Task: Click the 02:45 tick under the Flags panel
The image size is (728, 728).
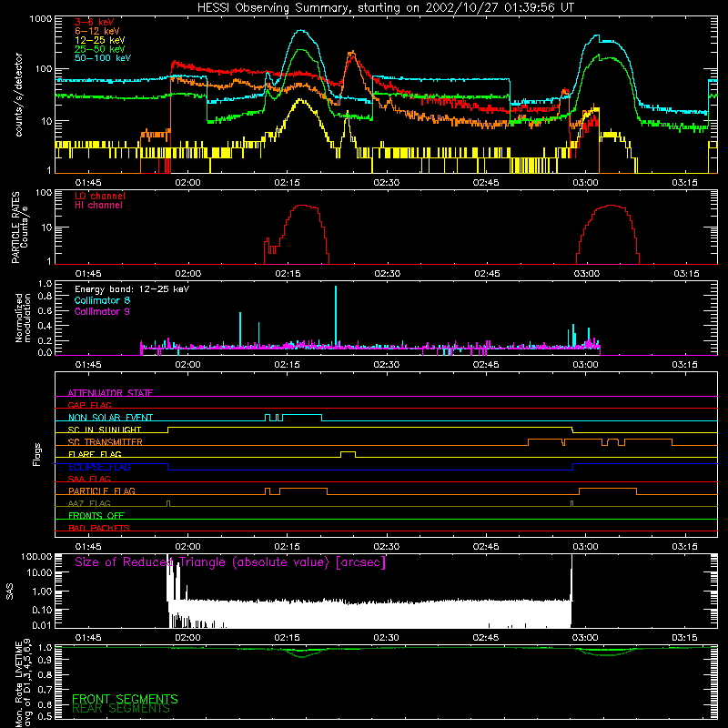Action: 486,547
